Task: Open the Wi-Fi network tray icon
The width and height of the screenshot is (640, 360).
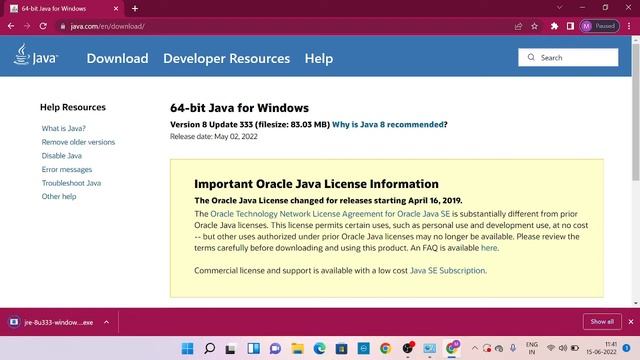Action: click(x=551, y=348)
